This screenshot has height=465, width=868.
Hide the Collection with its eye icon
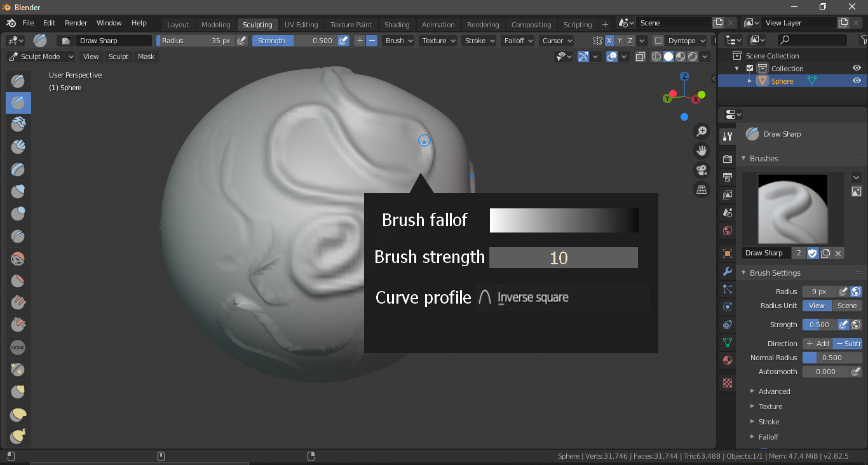857,68
